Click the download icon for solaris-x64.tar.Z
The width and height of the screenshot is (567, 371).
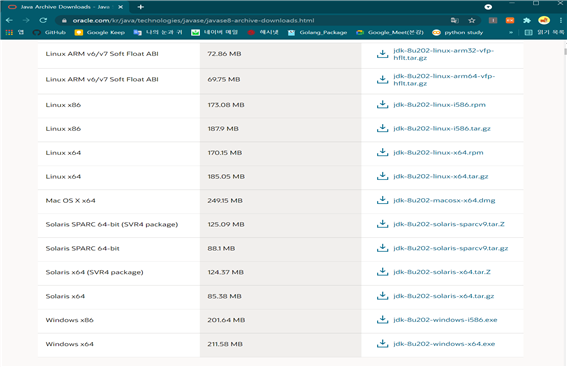tap(382, 272)
